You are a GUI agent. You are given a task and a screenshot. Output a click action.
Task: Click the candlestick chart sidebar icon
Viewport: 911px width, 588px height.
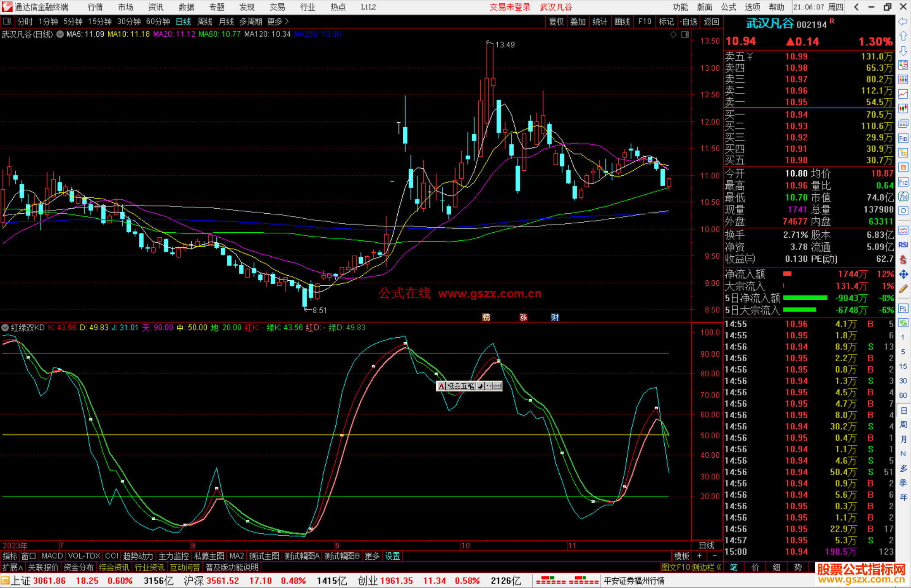903,109
